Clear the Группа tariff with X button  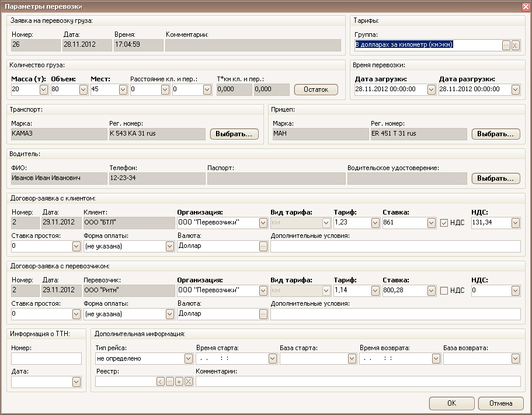click(x=515, y=45)
